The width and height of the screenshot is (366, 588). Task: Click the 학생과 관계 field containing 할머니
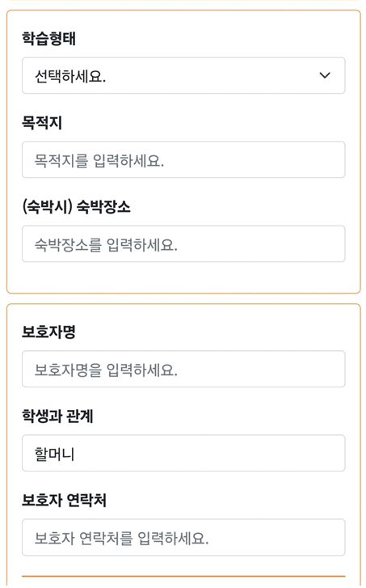pos(183,453)
